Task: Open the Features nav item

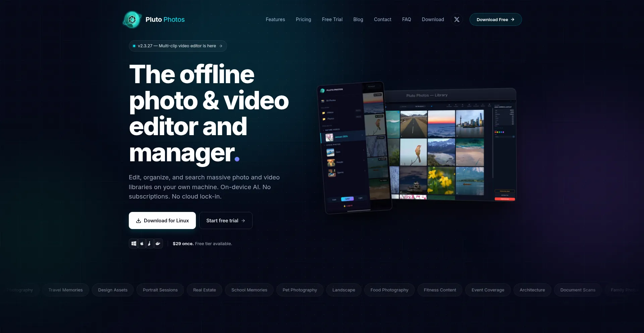Action: (x=275, y=19)
